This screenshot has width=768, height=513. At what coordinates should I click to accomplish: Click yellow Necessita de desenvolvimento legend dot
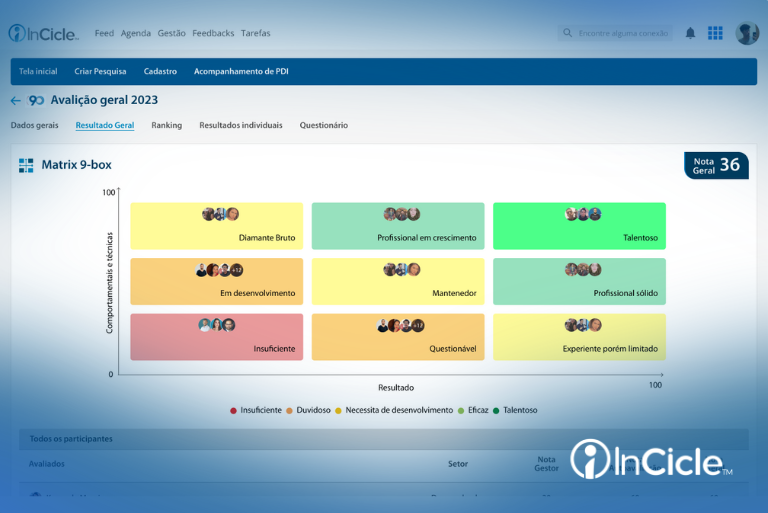(x=338, y=411)
